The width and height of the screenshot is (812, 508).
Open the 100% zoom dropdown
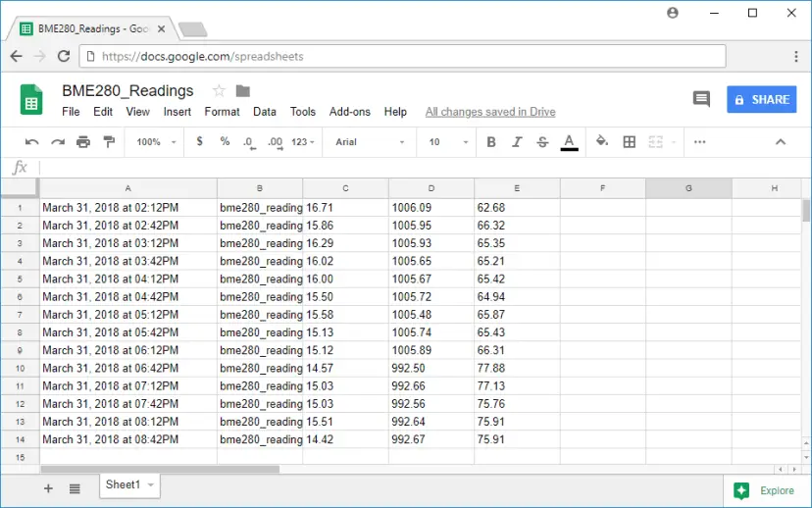coord(156,142)
